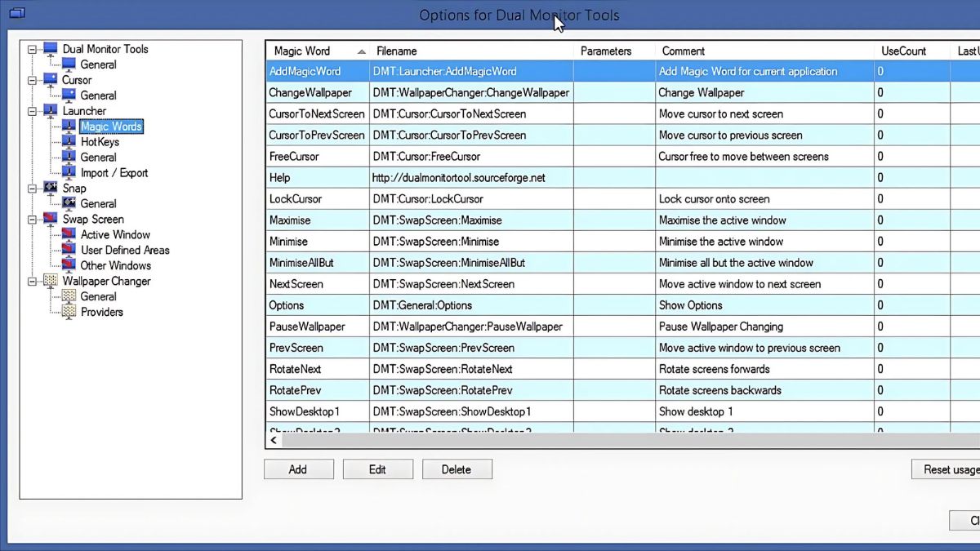Collapse the Swap Screen tree node
980x551 pixels.
tap(33, 220)
